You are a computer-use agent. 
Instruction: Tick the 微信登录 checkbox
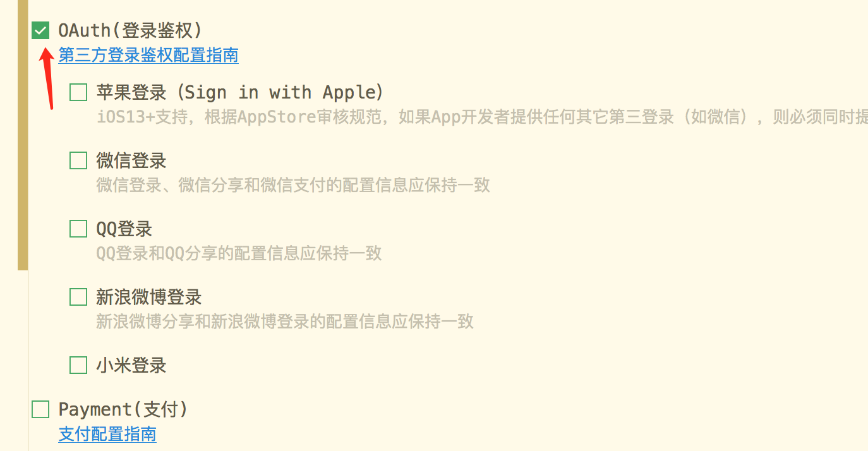(78, 160)
